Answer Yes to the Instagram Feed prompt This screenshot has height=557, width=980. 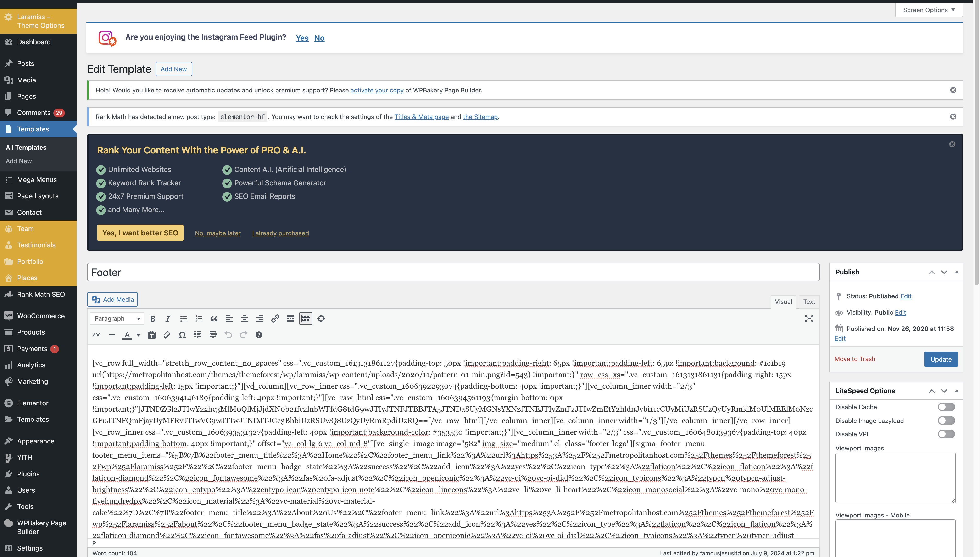pos(302,38)
